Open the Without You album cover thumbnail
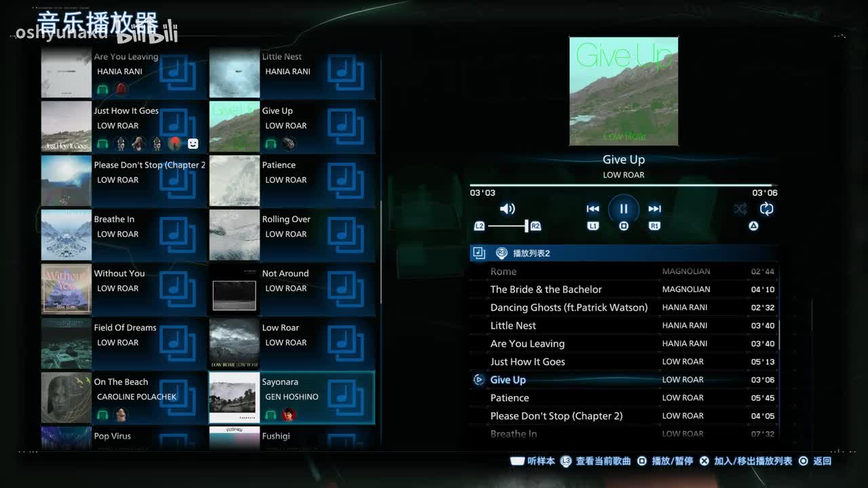The width and height of the screenshot is (868, 488). (x=66, y=289)
